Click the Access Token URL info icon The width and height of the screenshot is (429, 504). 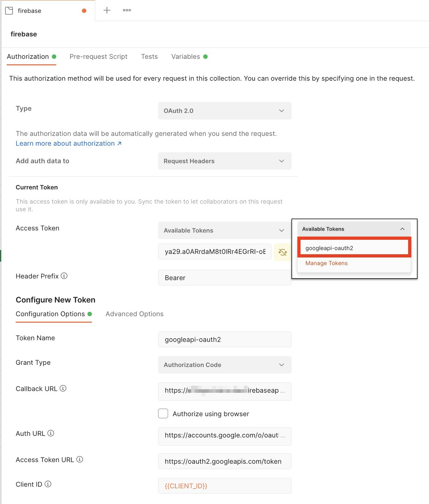coord(80,459)
